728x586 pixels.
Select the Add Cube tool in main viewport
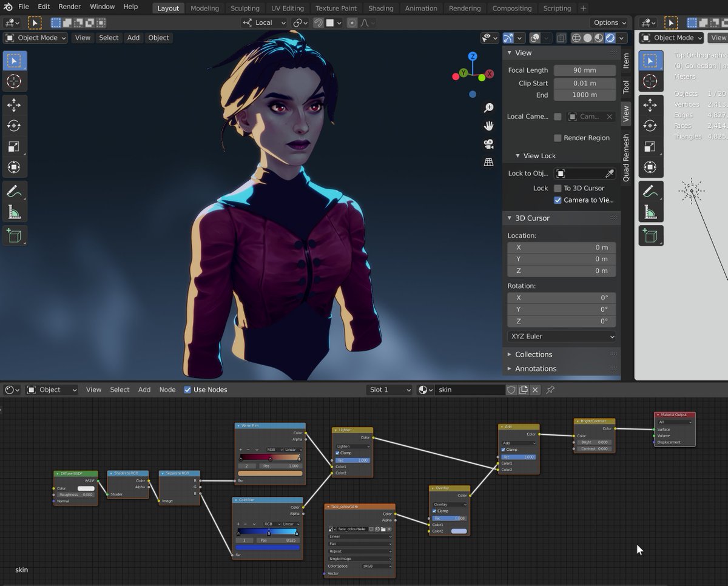point(14,235)
